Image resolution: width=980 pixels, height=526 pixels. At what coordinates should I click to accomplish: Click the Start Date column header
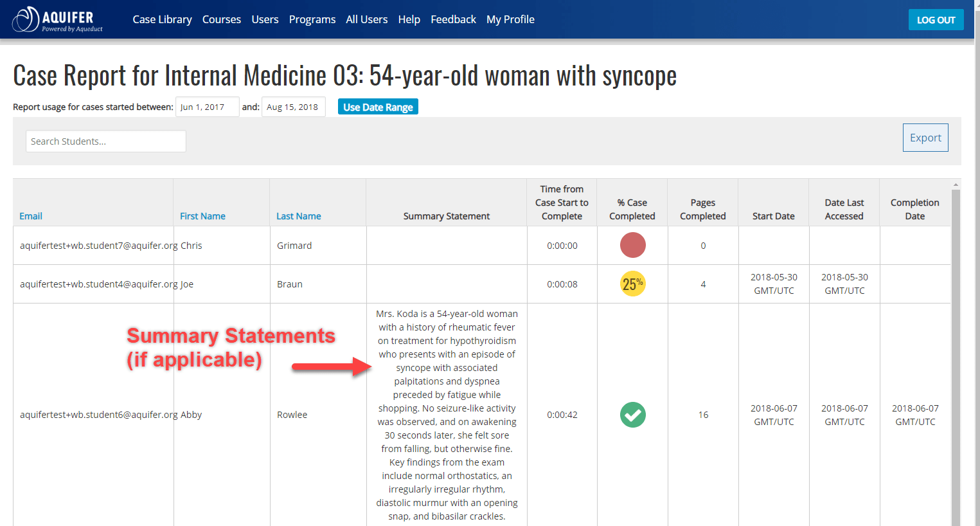tap(774, 216)
